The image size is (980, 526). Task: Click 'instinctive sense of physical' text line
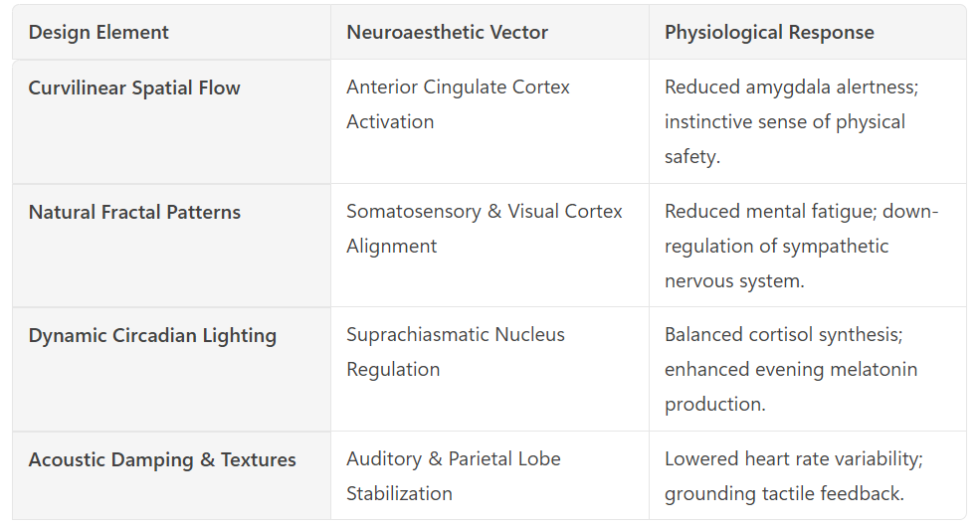[784, 122]
